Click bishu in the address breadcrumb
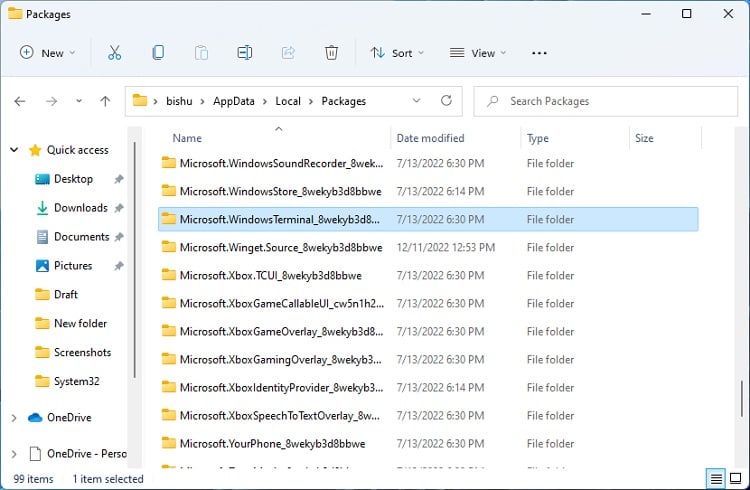The height and width of the screenshot is (490, 750). tap(179, 101)
